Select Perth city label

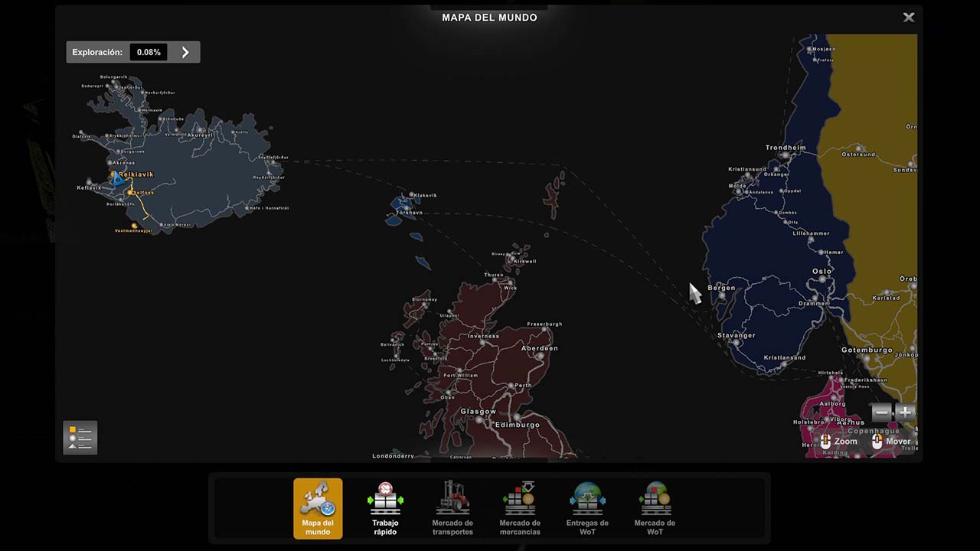coord(523,386)
